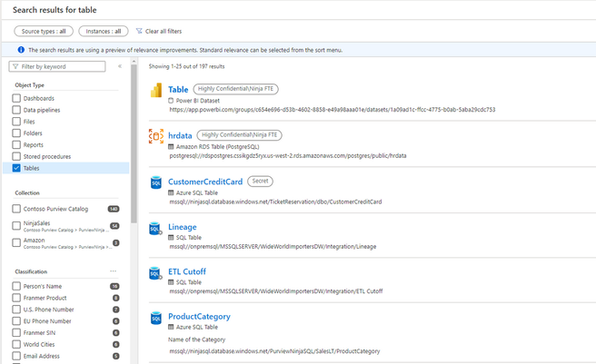Check the EU Phone Number classification
596x364 pixels.
[x=16, y=321]
